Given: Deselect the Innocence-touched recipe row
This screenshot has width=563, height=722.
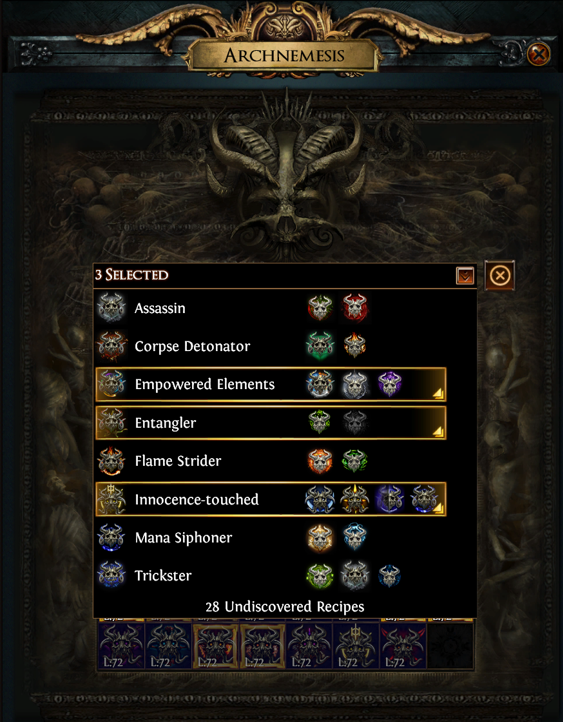Looking at the screenshot, I should point(271,499).
